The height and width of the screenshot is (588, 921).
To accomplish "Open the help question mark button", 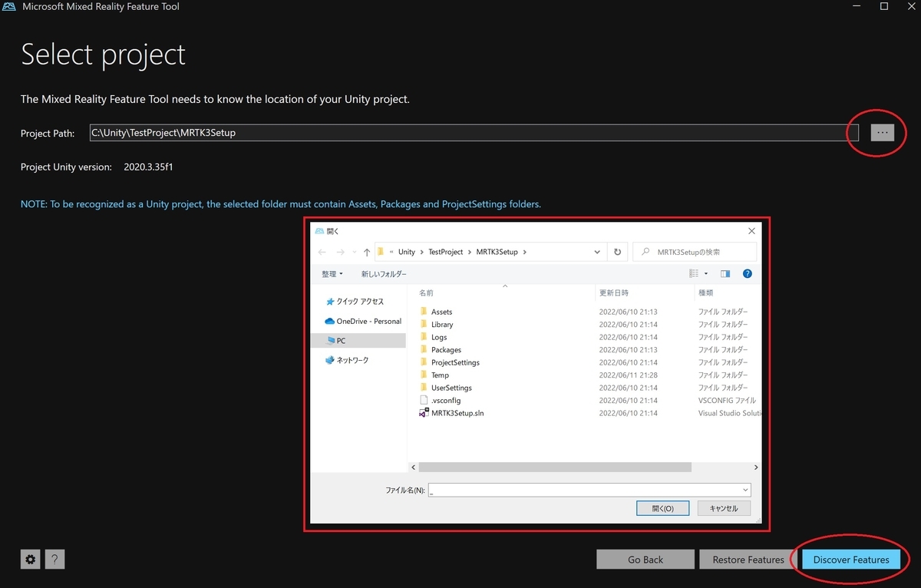I will pos(55,560).
